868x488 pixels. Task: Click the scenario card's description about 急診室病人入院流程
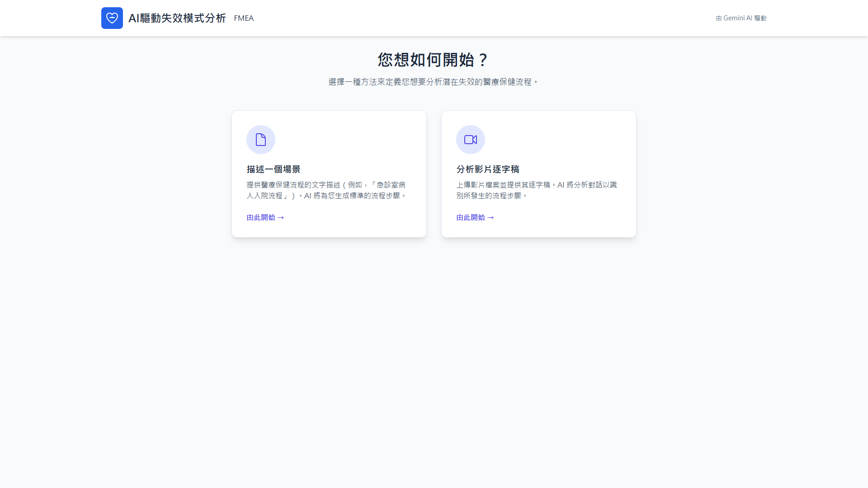click(326, 190)
